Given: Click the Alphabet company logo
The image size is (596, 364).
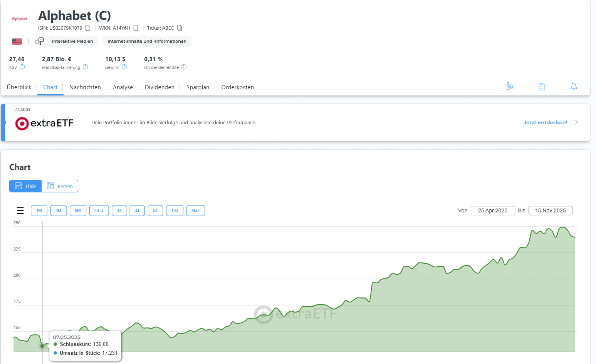Looking at the screenshot, I should (19, 18).
